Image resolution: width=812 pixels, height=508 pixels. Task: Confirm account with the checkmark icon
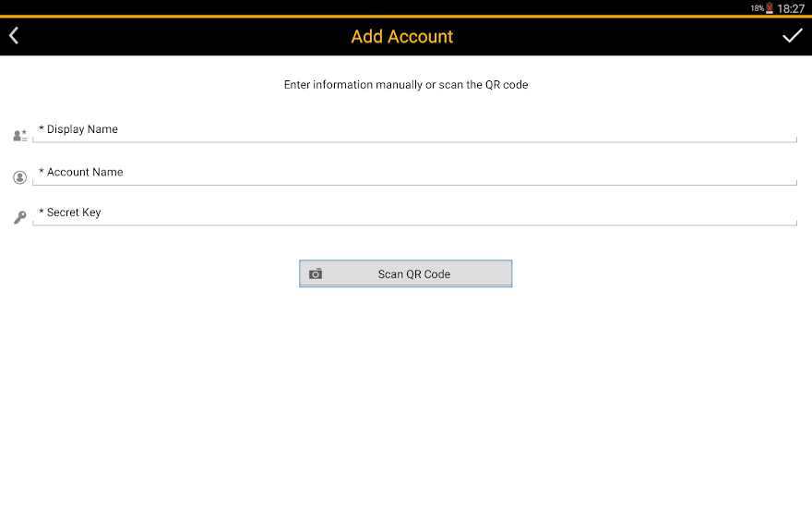[792, 36]
